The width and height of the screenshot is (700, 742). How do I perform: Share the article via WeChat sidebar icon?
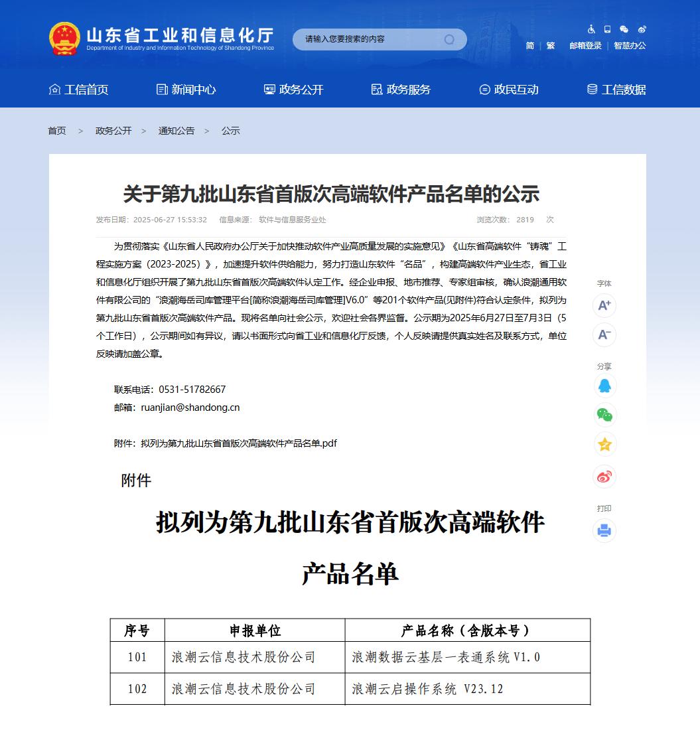pyautogui.click(x=604, y=415)
